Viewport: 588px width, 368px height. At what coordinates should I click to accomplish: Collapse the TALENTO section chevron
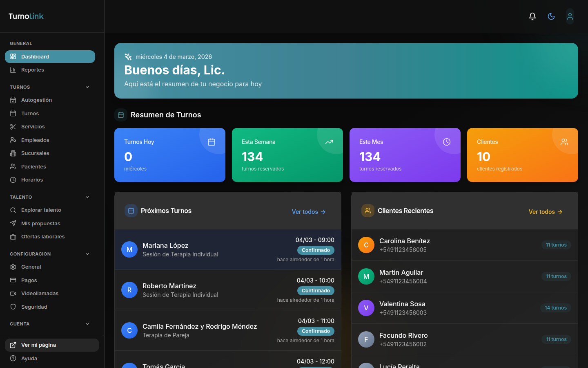tap(87, 197)
